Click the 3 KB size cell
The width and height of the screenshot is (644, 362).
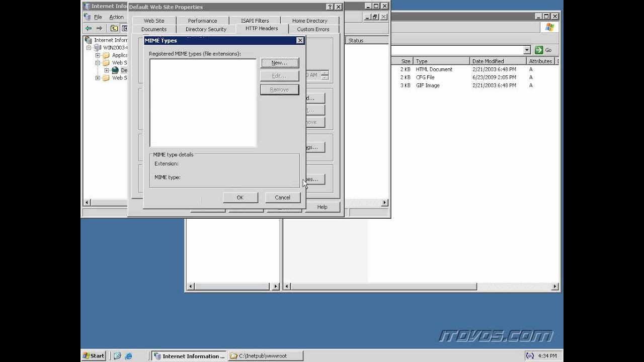[x=406, y=85]
